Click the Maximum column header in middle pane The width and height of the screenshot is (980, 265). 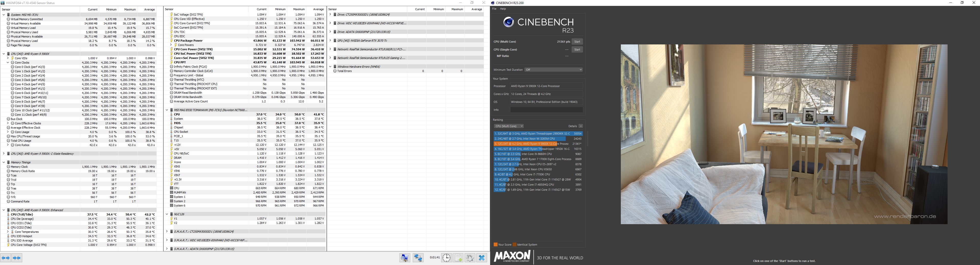coord(297,9)
